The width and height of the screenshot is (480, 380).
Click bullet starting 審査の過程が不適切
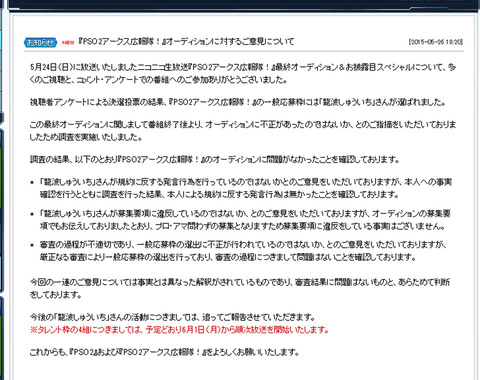[x=243, y=251]
